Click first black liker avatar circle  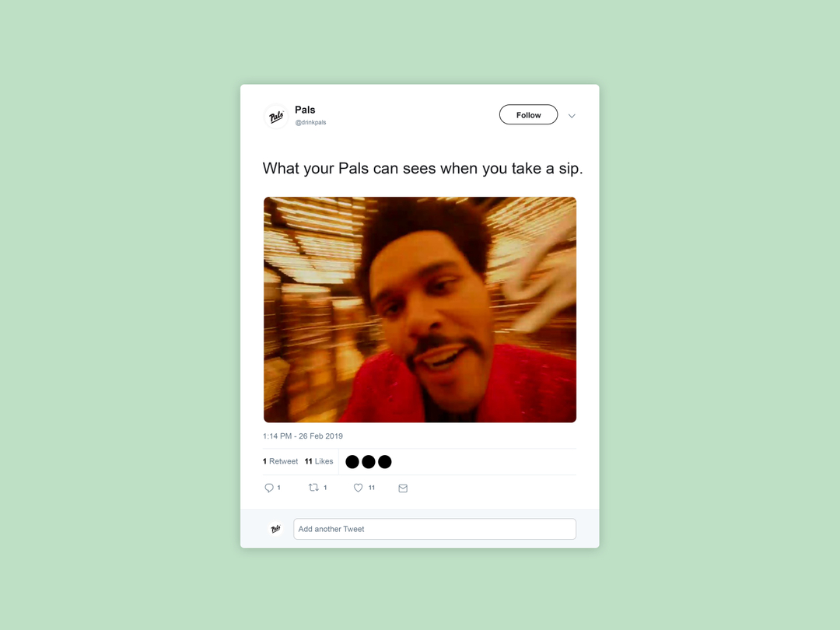352,462
